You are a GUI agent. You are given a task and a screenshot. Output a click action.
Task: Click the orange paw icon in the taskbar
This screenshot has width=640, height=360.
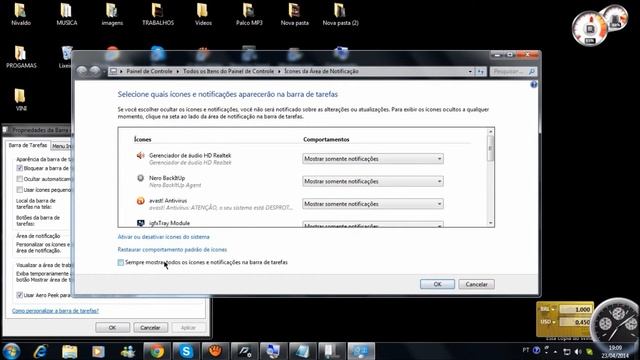[215, 351]
